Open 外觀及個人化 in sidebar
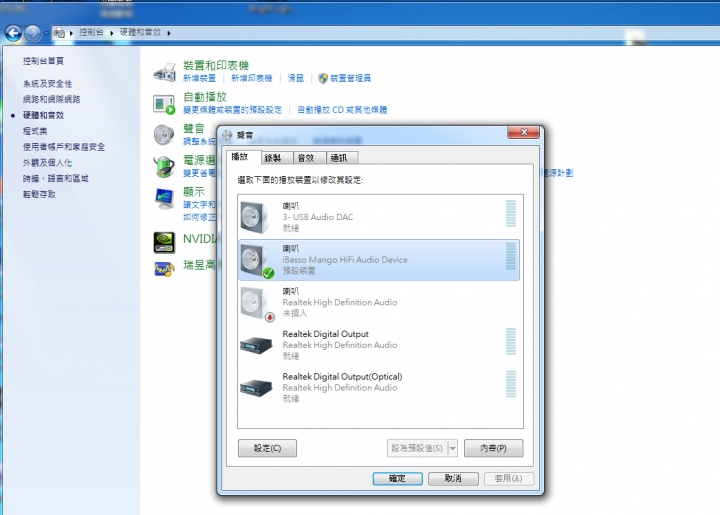720x515 pixels. pyautogui.click(x=47, y=162)
